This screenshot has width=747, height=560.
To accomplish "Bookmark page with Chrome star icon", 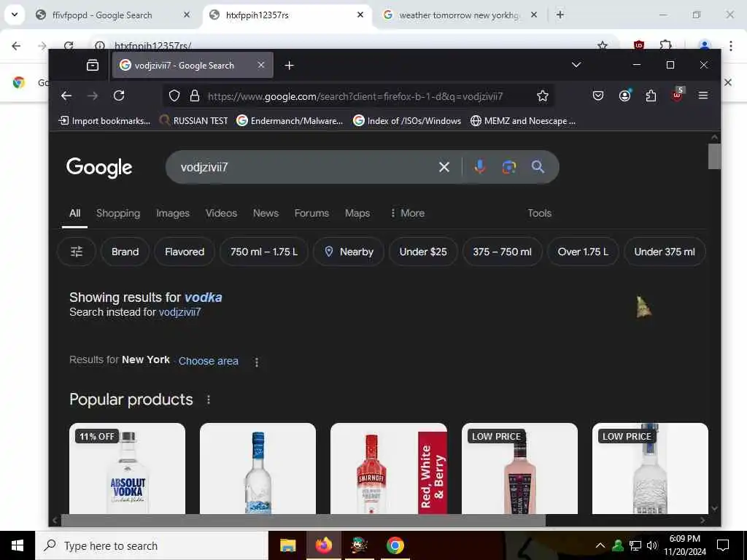I will (602, 45).
